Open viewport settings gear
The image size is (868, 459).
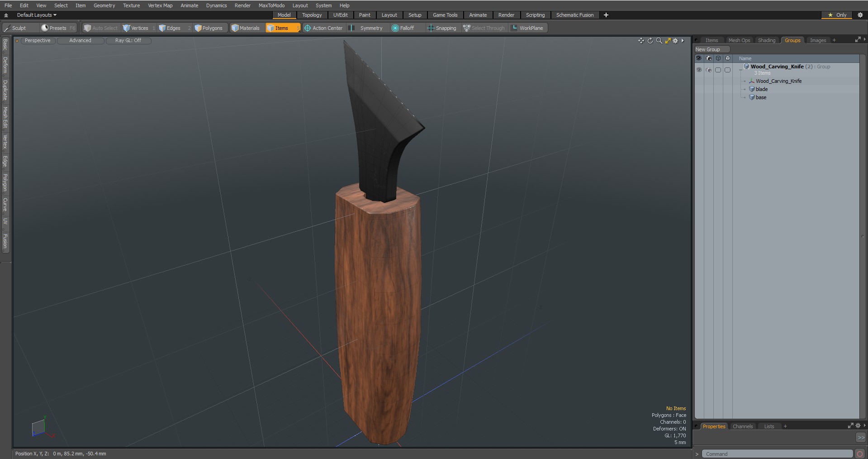[675, 41]
